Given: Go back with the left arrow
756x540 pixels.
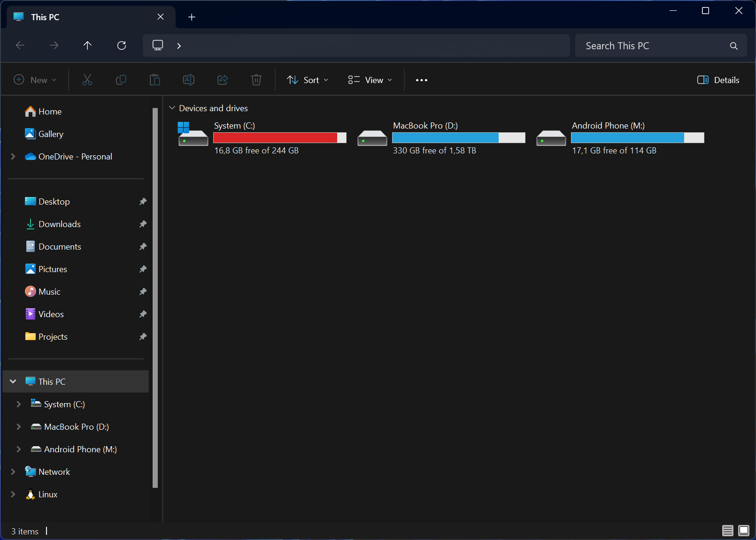Looking at the screenshot, I should (20, 46).
